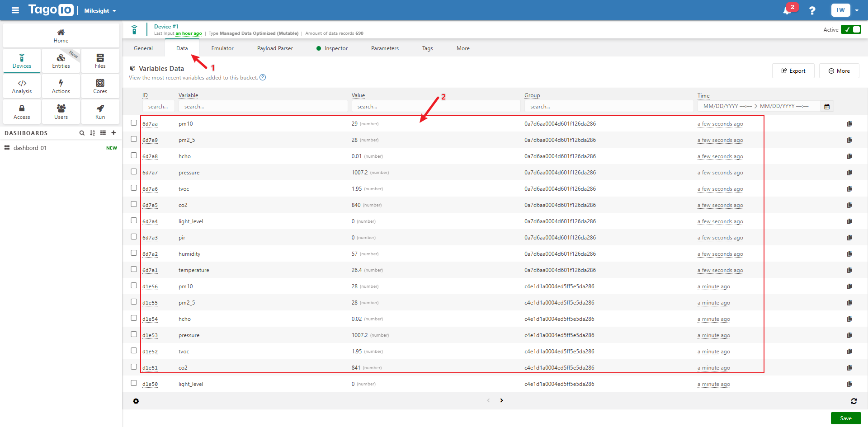Switch to the General tab

[x=143, y=48]
